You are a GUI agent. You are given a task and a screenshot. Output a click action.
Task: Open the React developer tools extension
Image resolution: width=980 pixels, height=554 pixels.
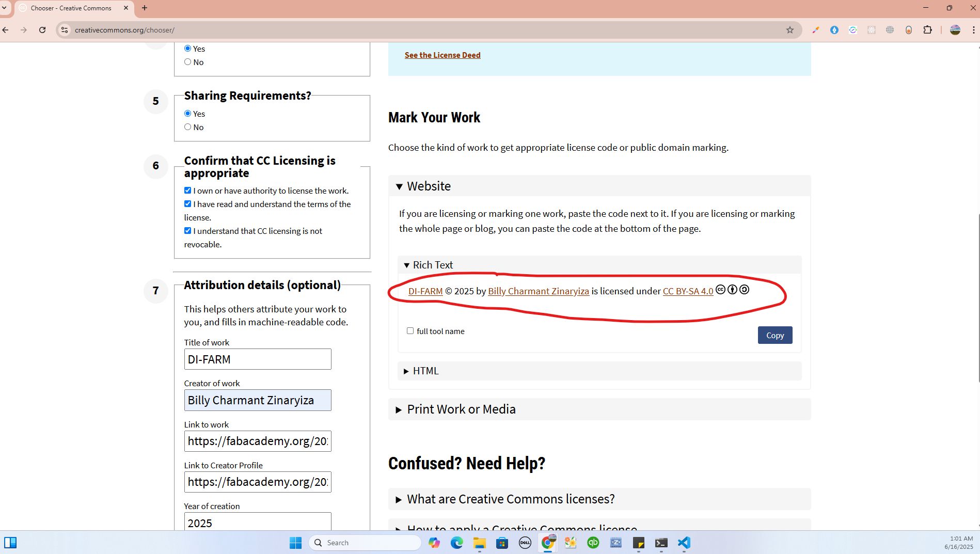coord(872,30)
